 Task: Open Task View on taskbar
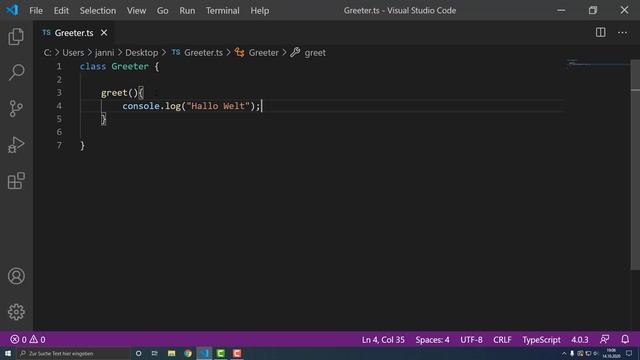154,353
